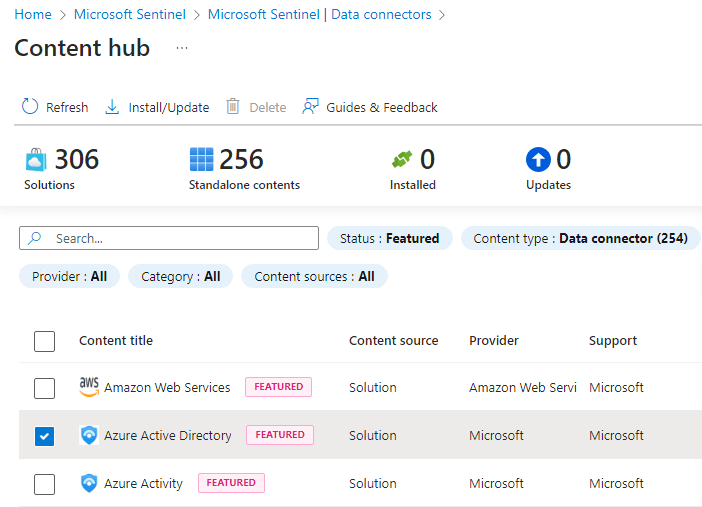Go to Microsoft Sentinel | Data connectors breadcrumb
702x507 pixels.
tap(319, 15)
